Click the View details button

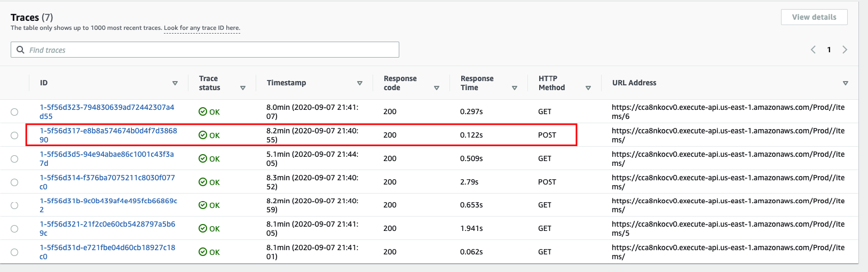[814, 17]
